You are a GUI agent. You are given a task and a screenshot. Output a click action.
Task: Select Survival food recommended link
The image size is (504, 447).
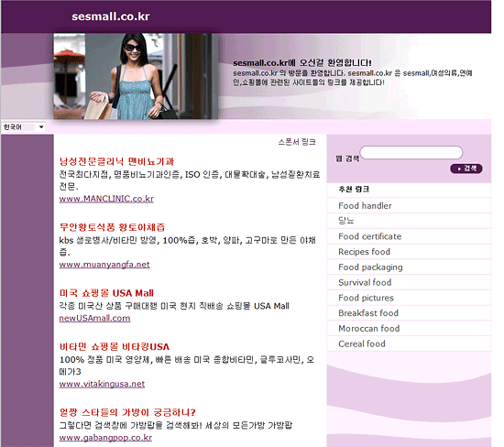pyautogui.click(x=365, y=282)
